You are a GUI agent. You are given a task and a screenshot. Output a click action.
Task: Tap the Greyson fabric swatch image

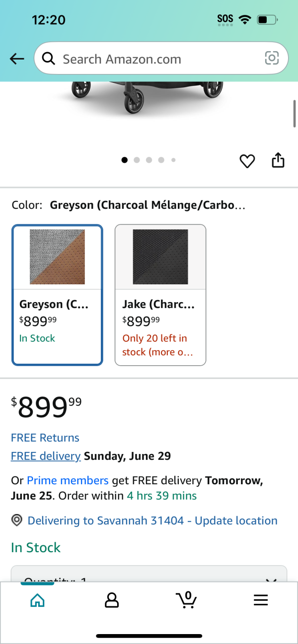click(57, 257)
